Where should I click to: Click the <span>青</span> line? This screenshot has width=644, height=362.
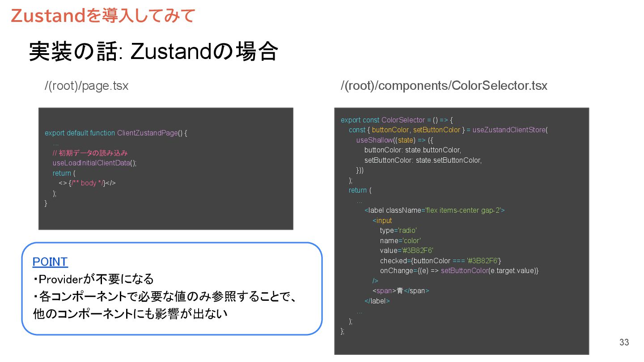coord(401,290)
